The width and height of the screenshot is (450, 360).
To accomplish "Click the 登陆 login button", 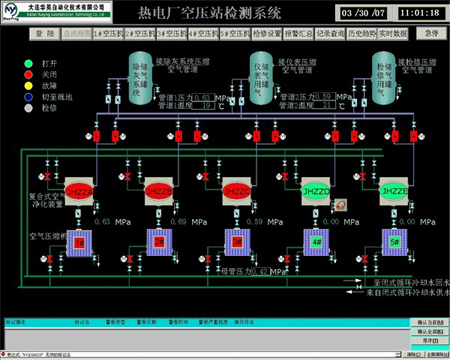I will click(45, 34).
